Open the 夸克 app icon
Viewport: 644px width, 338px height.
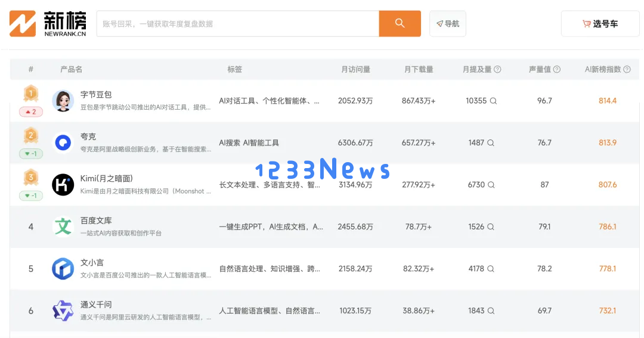tap(63, 143)
